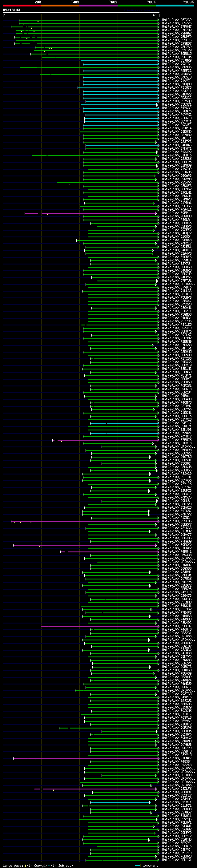Select hit label UniRef100_Q4UNK3
197x868 pixels.
click(x=176, y=271)
